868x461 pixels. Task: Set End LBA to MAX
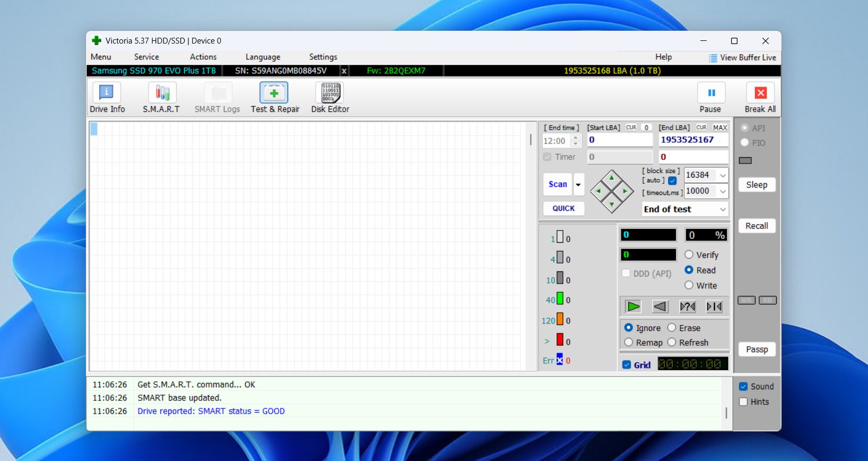[720, 127]
